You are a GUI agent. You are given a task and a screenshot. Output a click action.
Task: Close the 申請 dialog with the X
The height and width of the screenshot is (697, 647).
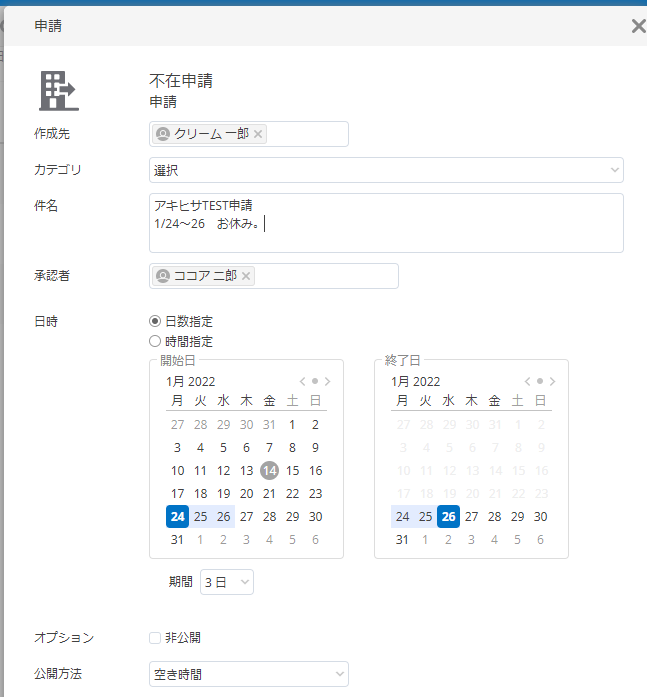639,26
